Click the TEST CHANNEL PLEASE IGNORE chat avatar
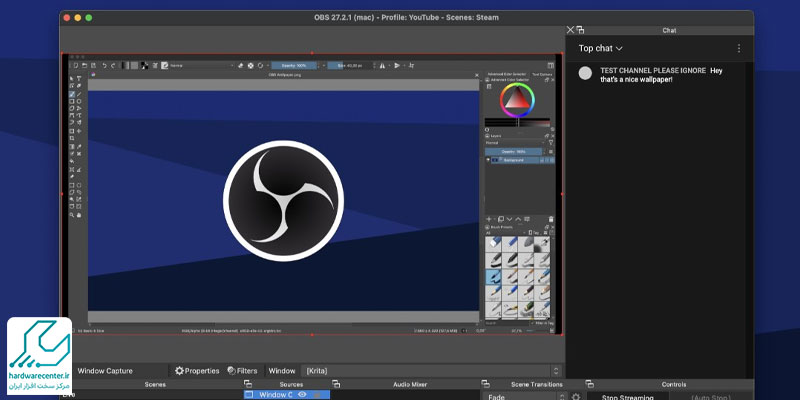800x400 pixels. pyautogui.click(x=585, y=73)
